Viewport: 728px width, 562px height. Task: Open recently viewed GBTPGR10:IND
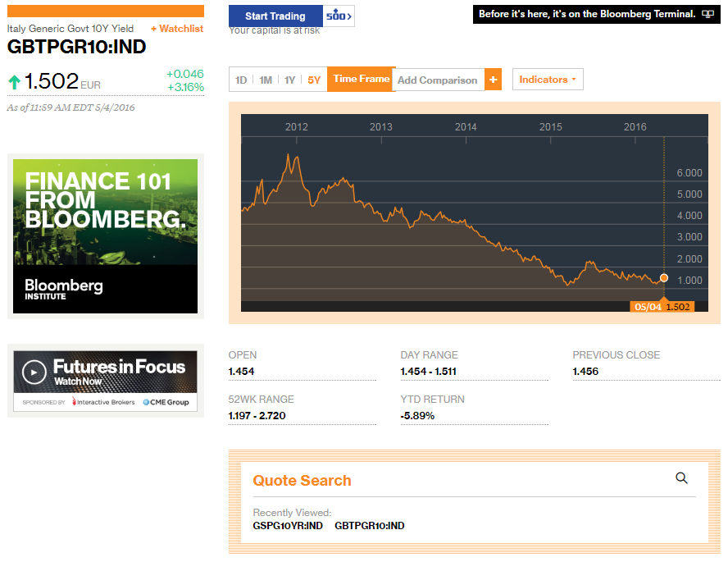[x=370, y=526]
